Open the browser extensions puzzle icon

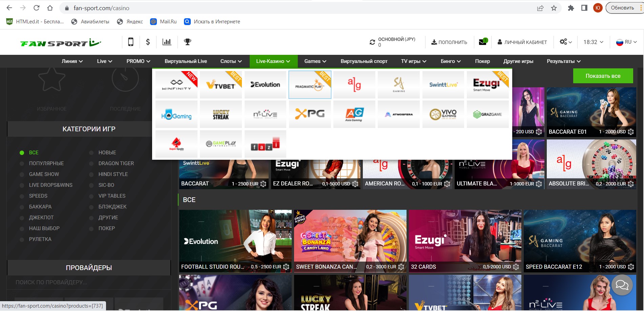pyautogui.click(x=571, y=8)
